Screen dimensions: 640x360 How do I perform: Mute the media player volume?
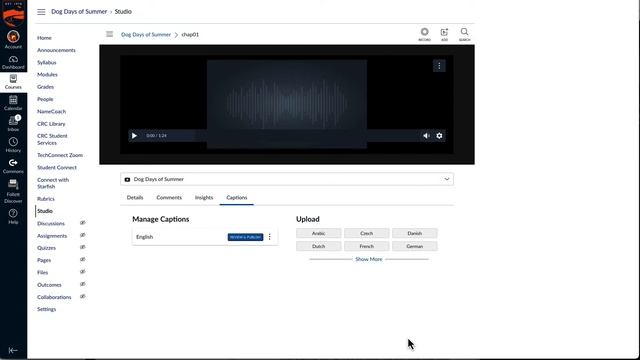tap(426, 136)
